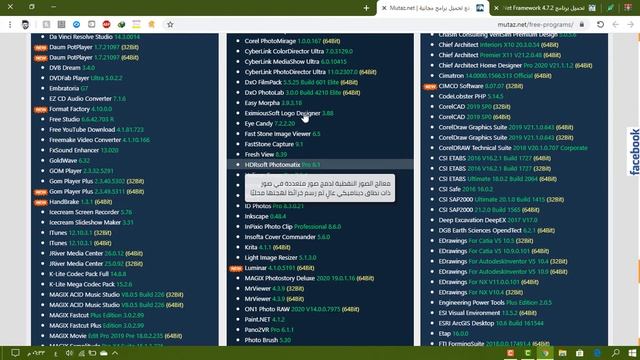
Task: Open the user profile avatar
Action: [x=25, y=24]
